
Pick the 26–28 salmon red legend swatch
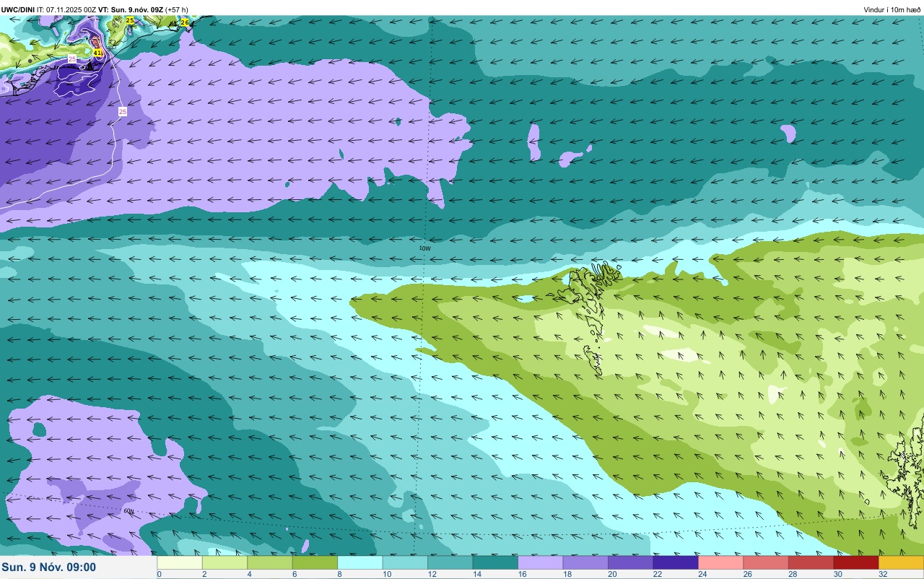click(x=766, y=562)
